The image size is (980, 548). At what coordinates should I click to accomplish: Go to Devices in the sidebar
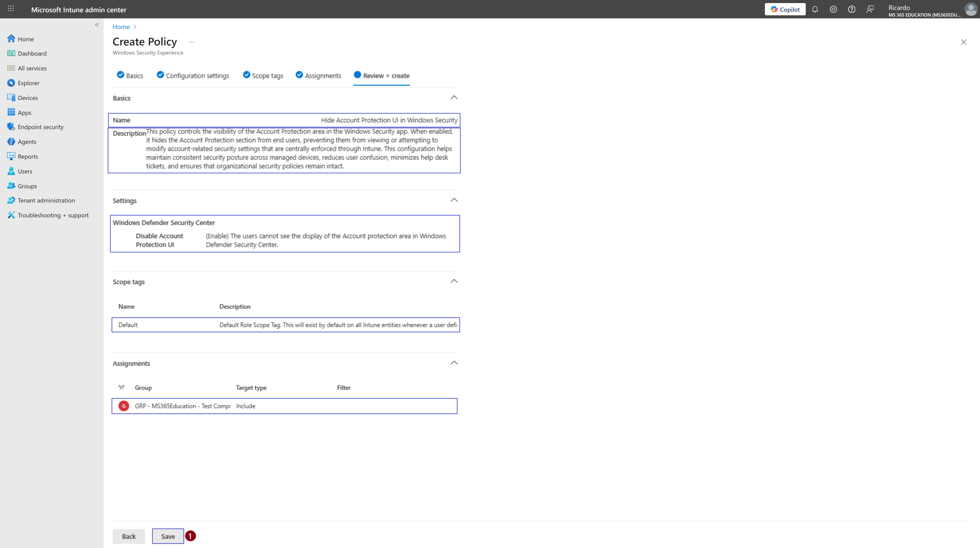pos(28,98)
